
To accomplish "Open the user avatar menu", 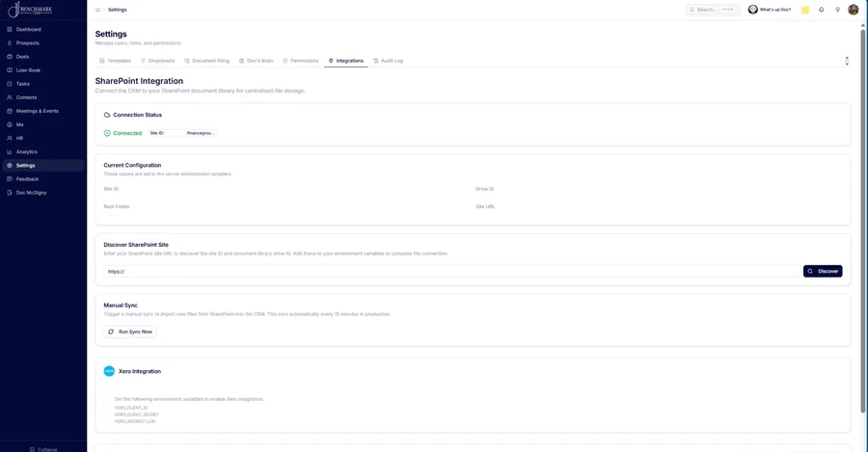I will (854, 10).
